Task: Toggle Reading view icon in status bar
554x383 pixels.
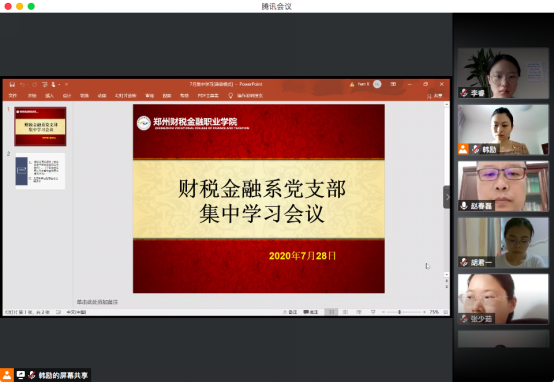Action: click(x=359, y=312)
